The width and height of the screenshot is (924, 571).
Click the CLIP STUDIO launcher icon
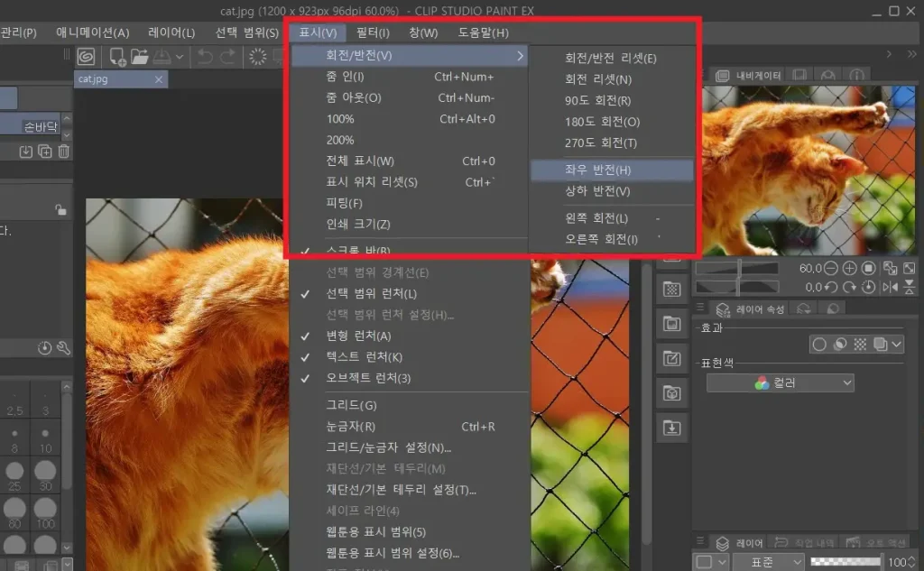tap(87, 56)
